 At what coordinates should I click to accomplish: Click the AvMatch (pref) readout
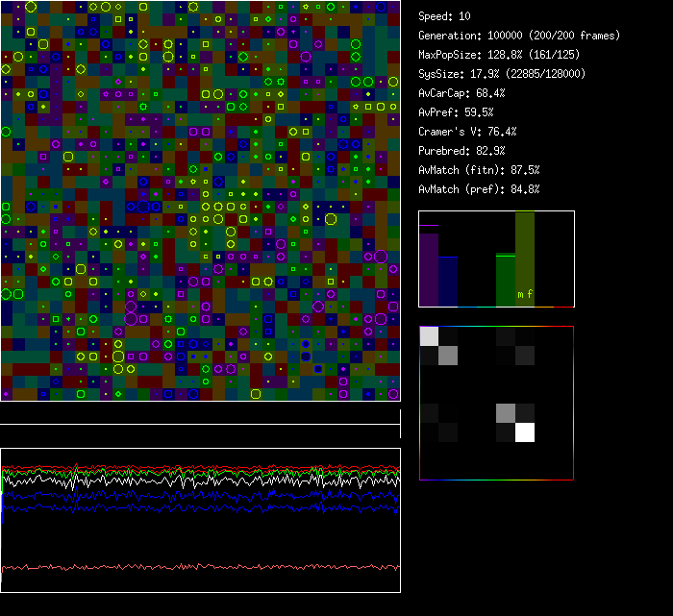click(479, 189)
